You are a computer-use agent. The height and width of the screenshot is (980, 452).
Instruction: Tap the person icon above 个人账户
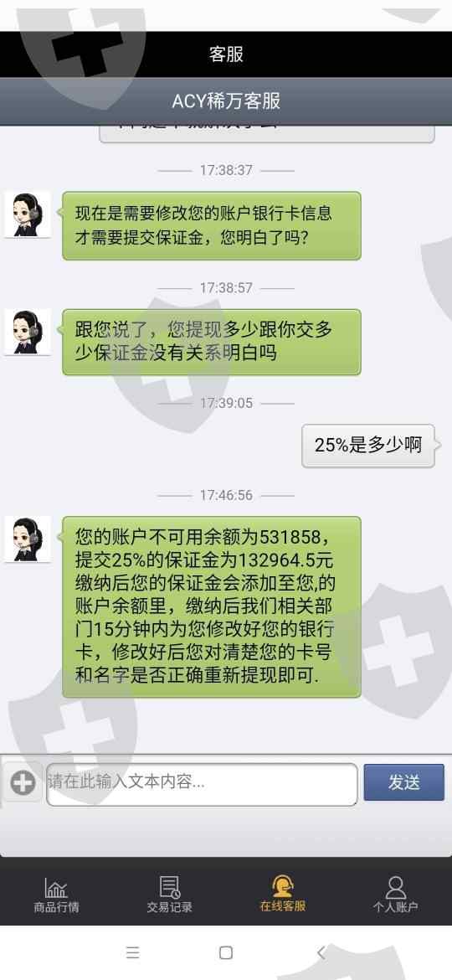pyautogui.click(x=396, y=887)
